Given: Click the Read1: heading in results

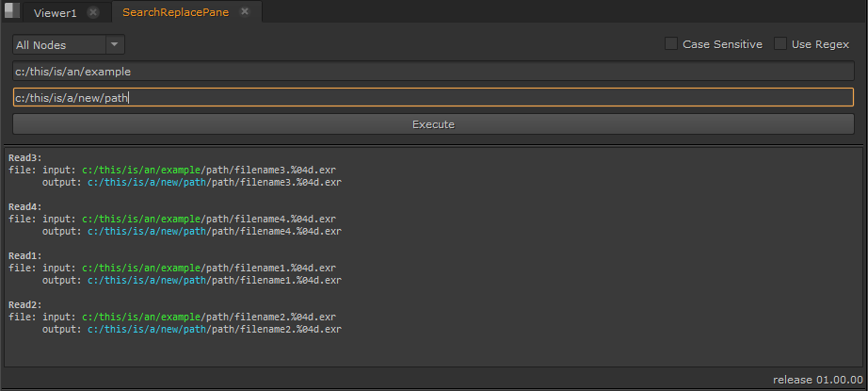Looking at the screenshot, I should (25, 256).
